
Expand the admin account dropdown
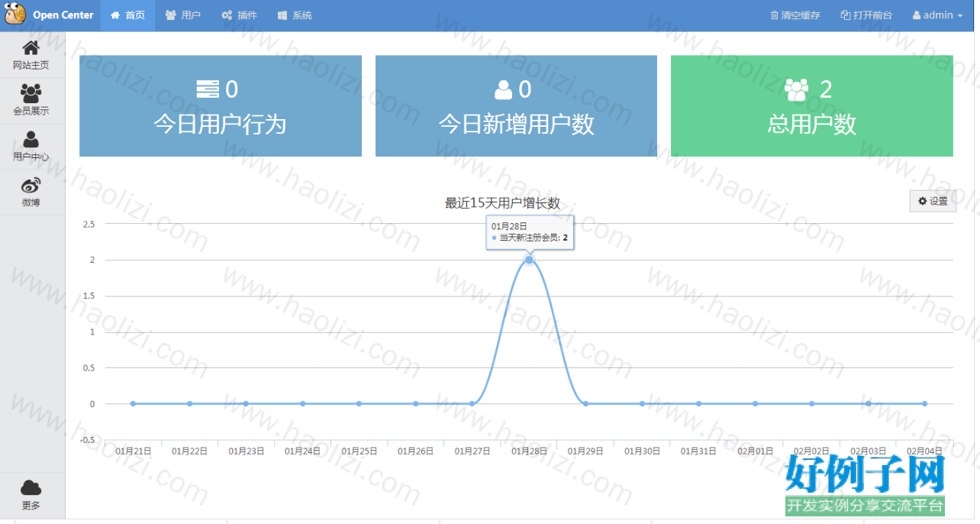(937, 15)
